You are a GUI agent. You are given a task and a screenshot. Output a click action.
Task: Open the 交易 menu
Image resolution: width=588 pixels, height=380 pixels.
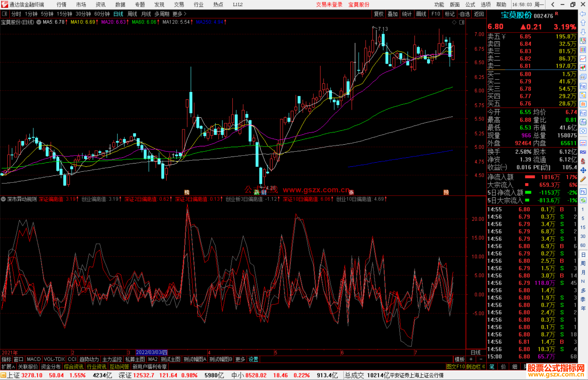click(x=179, y=5)
